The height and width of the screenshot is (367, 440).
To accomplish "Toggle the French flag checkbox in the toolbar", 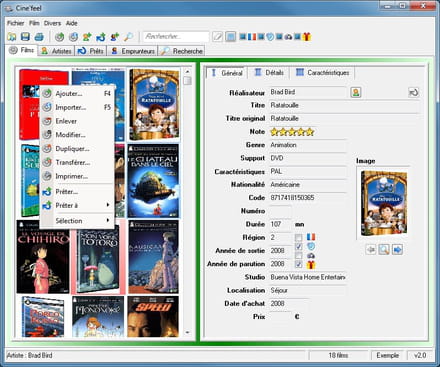I will pos(243,37).
